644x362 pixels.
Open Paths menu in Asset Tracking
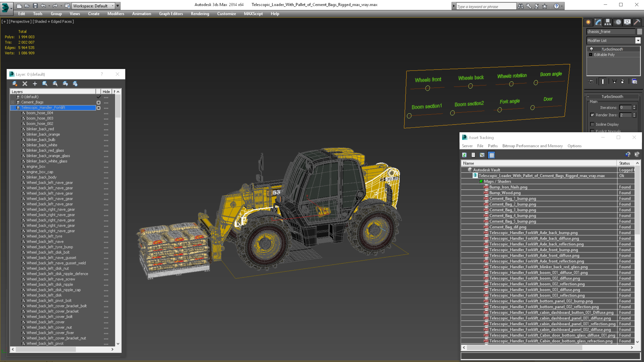tap(493, 146)
